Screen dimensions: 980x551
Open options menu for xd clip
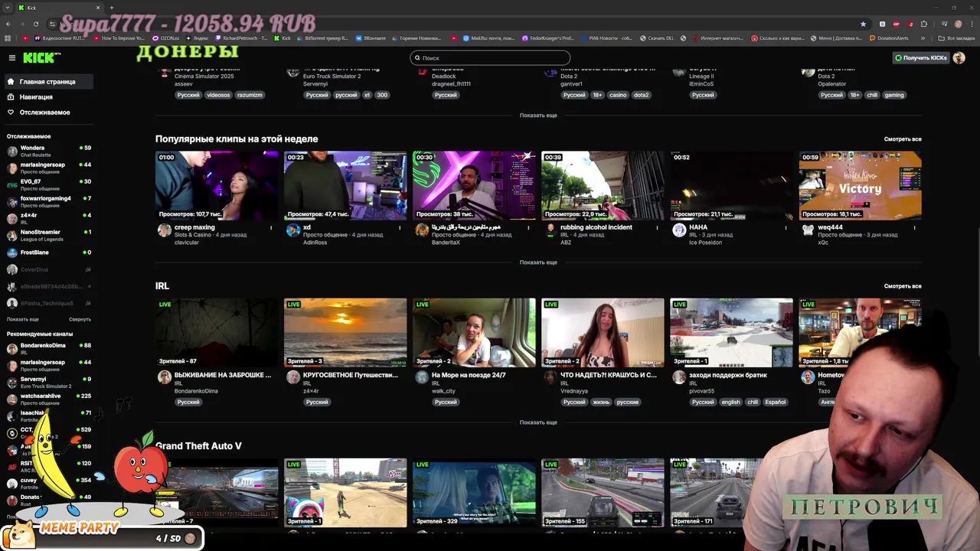399,227
